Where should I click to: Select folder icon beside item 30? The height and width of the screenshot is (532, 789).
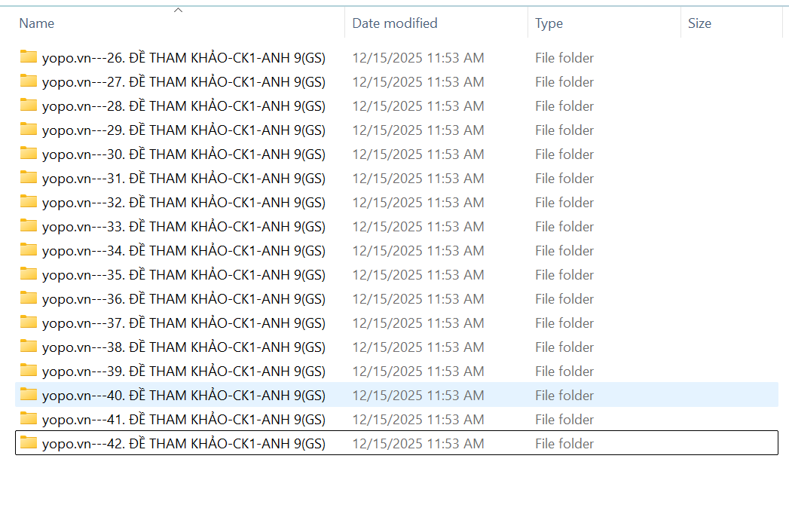(29, 154)
